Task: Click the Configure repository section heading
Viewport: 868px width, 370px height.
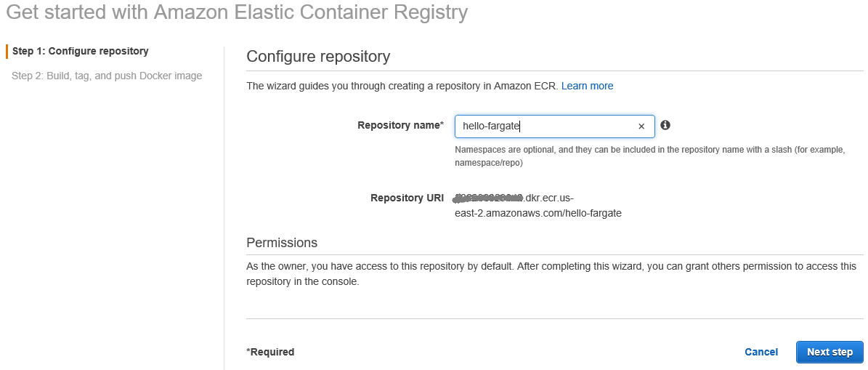Action: pyautogui.click(x=318, y=57)
